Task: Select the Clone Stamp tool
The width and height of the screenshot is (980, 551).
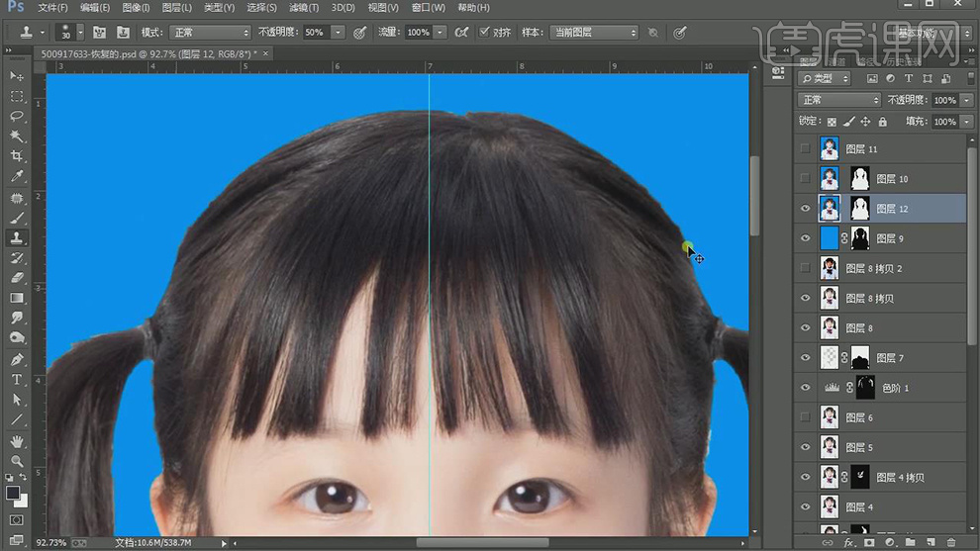Action: pos(17,238)
